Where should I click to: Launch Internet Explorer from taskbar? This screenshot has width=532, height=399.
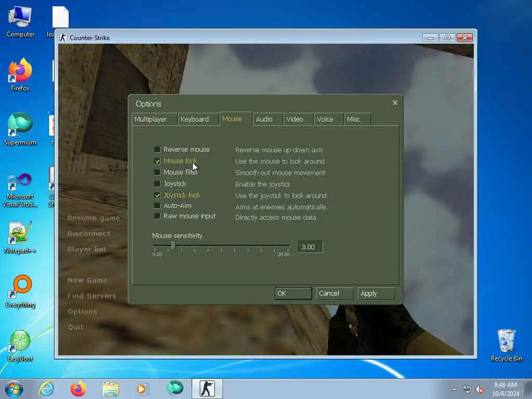(46, 389)
